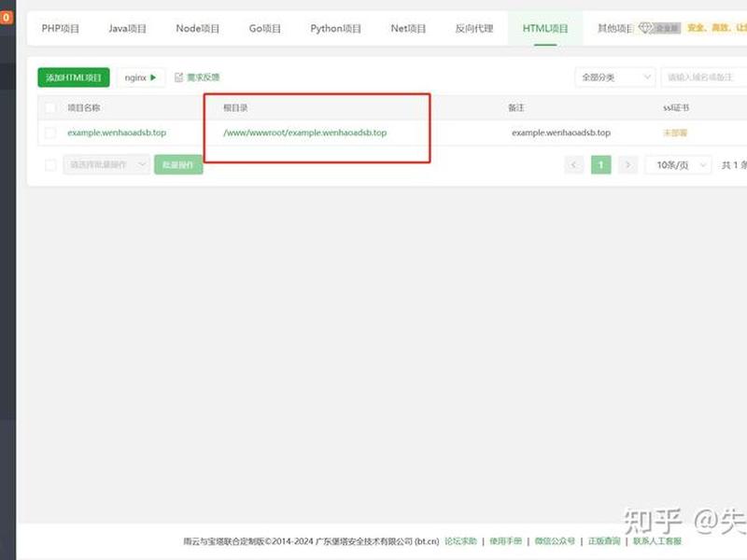Focus the domain or remark search field
The height and width of the screenshot is (560, 747).
704,77
